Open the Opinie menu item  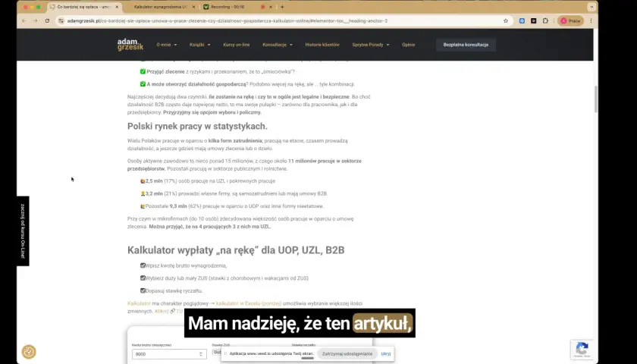(408, 45)
